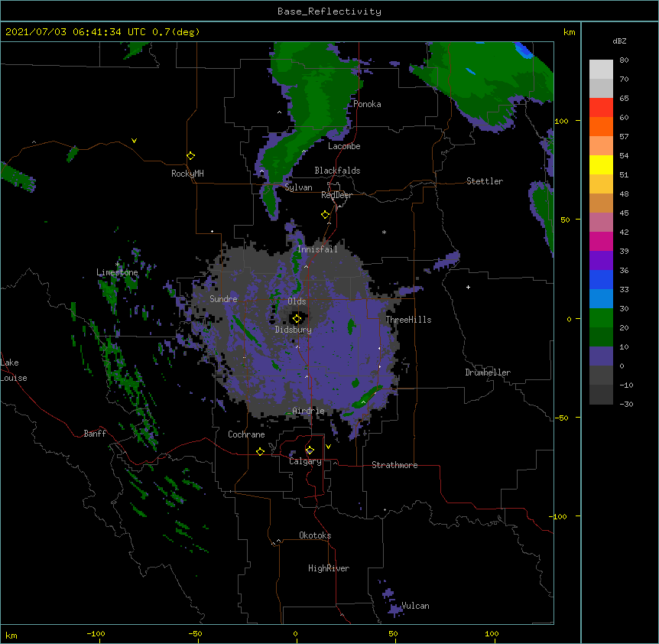Click the bottom axis 100 km tick label
Viewport: 659px width, 644px height.
click(x=492, y=633)
